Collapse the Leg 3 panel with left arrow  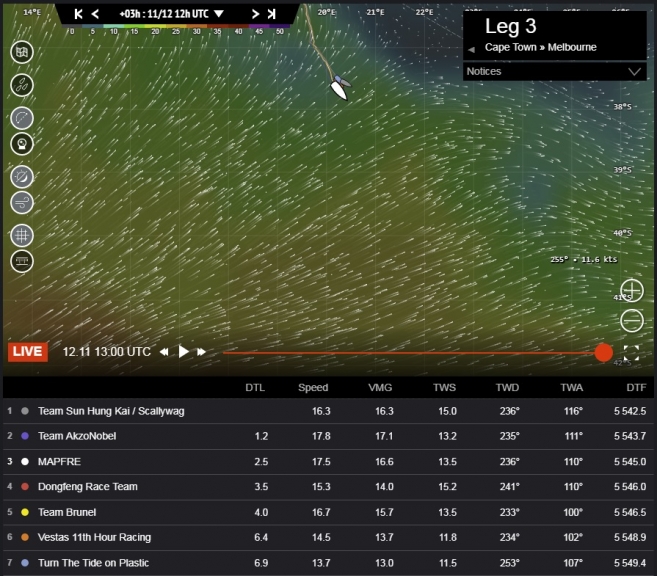click(x=471, y=49)
